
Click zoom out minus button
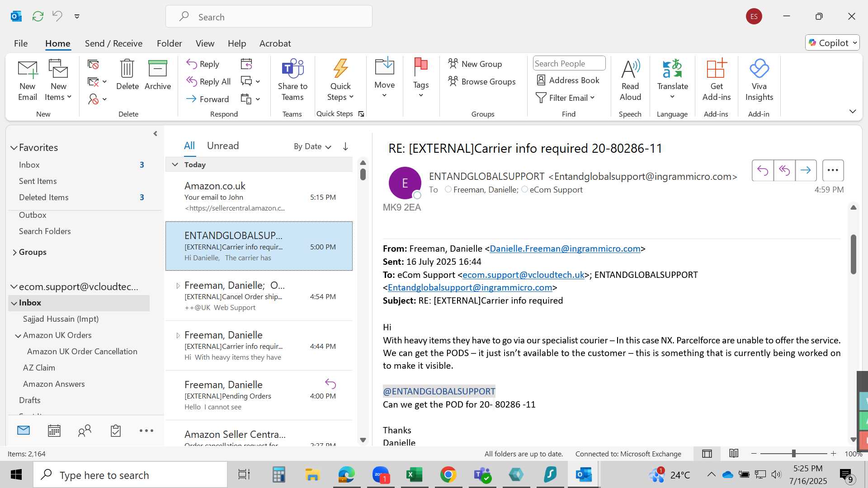[754, 453]
